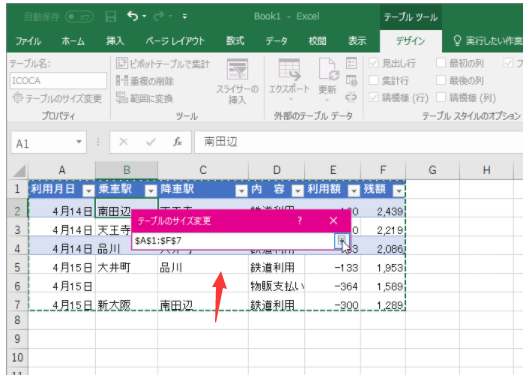Open the 表示 tab
The image size is (526, 375).
tap(357, 41)
